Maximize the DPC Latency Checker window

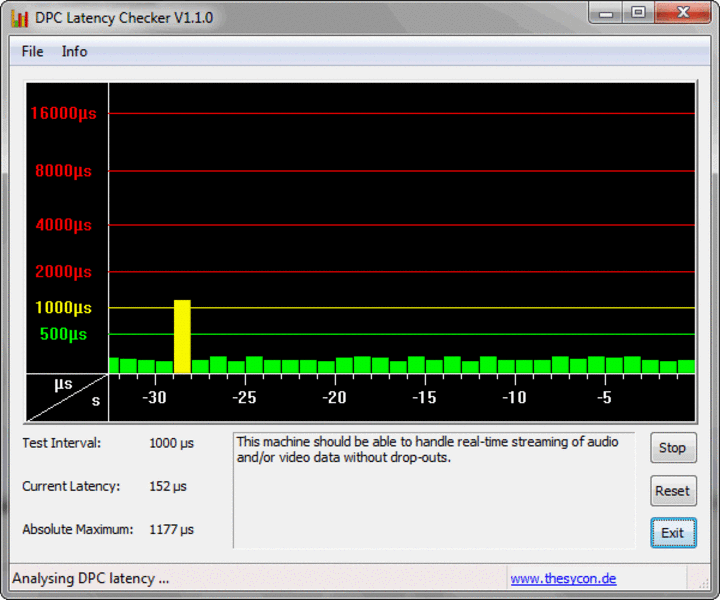click(637, 13)
